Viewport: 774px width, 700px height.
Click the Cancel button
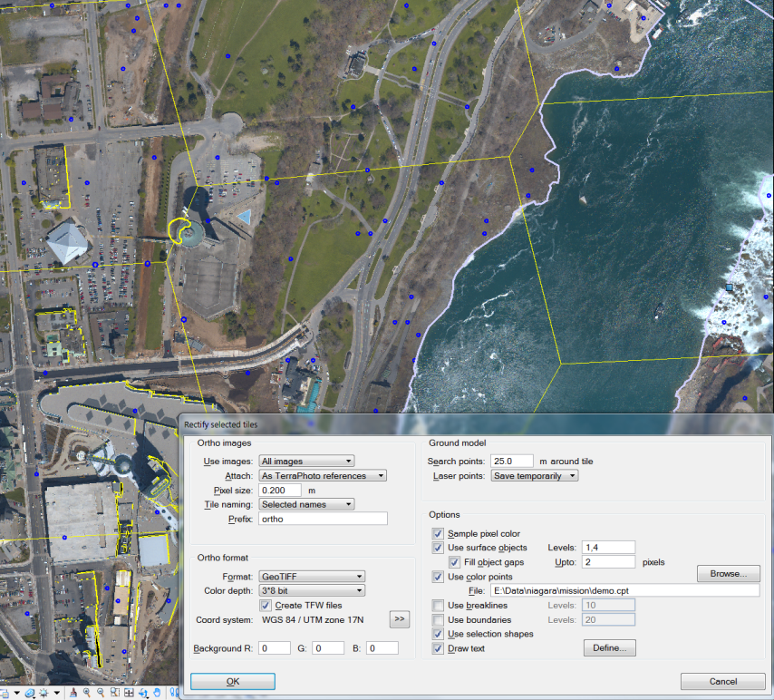pyautogui.click(x=722, y=681)
